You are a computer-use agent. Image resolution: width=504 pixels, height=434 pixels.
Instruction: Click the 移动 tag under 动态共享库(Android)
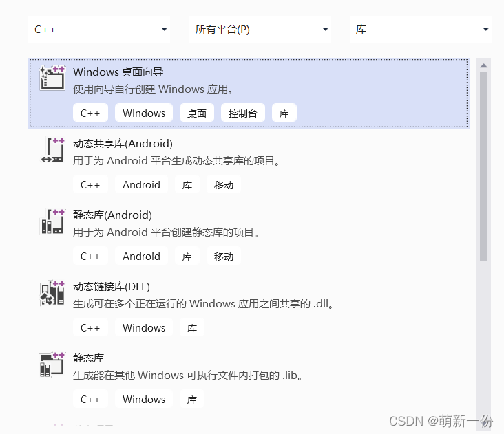click(x=224, y=184)
